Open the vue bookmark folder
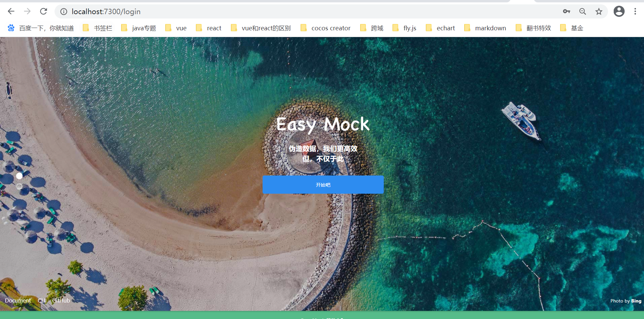Screen dimensions: 644x319 [176, 28]
